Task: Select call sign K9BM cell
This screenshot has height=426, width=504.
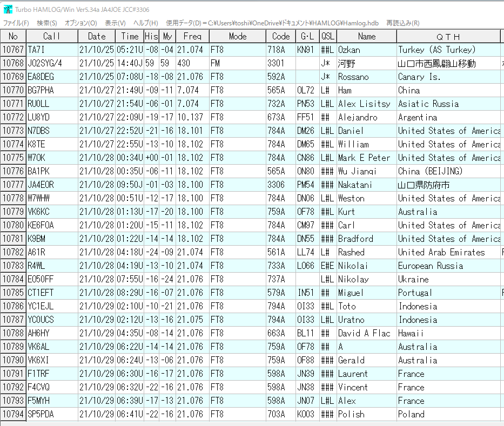Action: [52, 239]
